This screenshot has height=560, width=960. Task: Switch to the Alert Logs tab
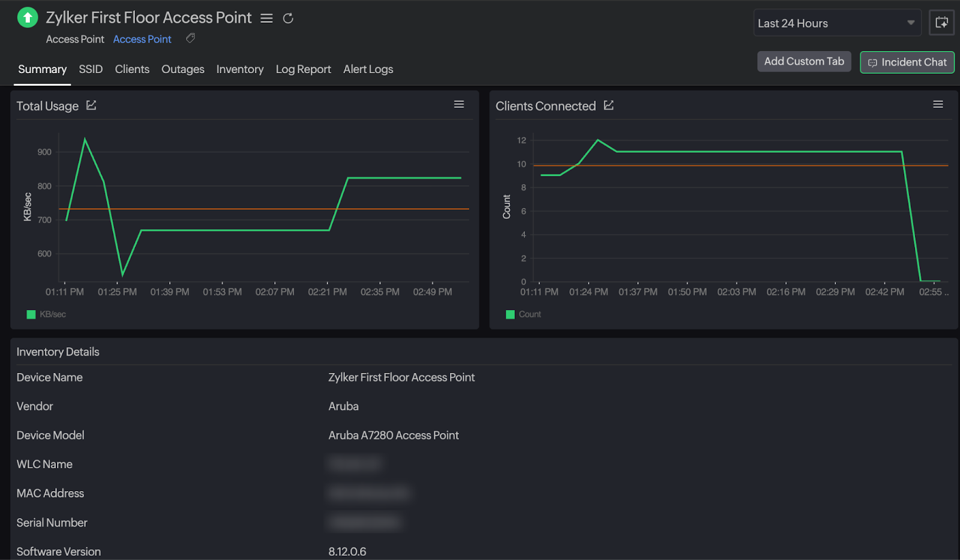coord(368,69)
